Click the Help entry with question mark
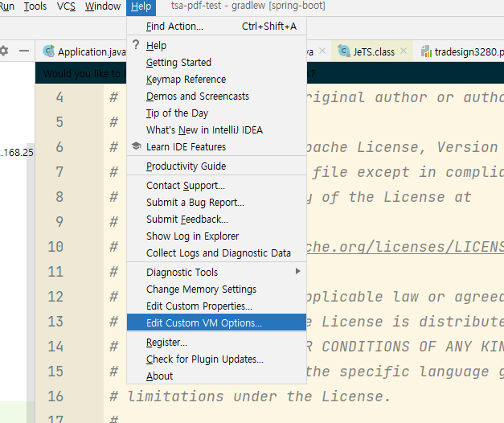Viewport: 504px width, 423px height. [x=216, y=45]
